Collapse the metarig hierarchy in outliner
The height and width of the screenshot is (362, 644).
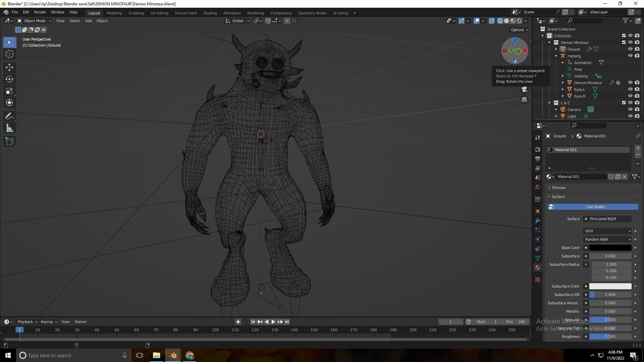[x=556, y=56]
